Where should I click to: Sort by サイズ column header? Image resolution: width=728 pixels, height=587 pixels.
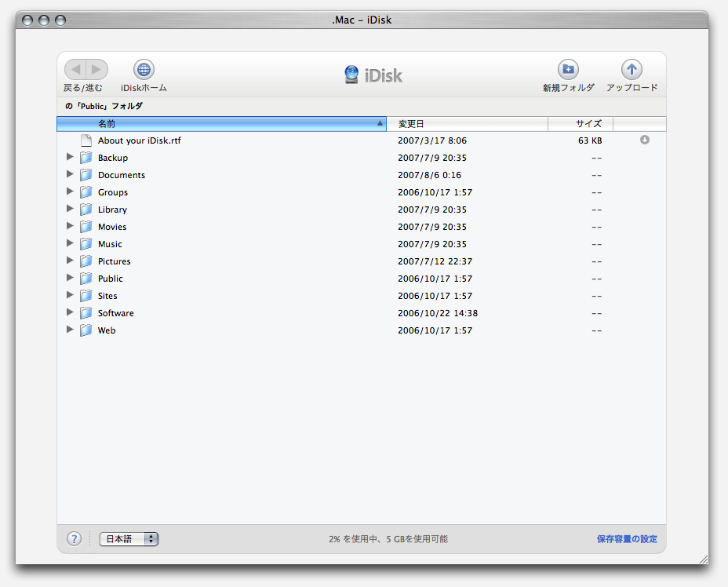point(581,124)
